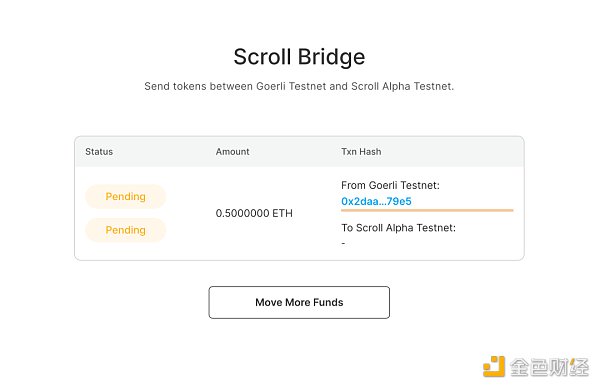Click the orange progress bar under the hash
This screenshot has width=600, height=388.
(x=427, y=210)
